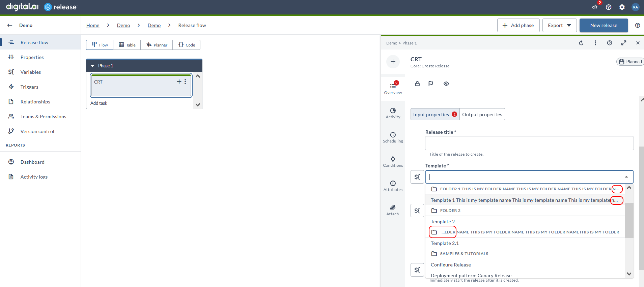
Task: Open the Scheduling section
Action: click(393, 137)
